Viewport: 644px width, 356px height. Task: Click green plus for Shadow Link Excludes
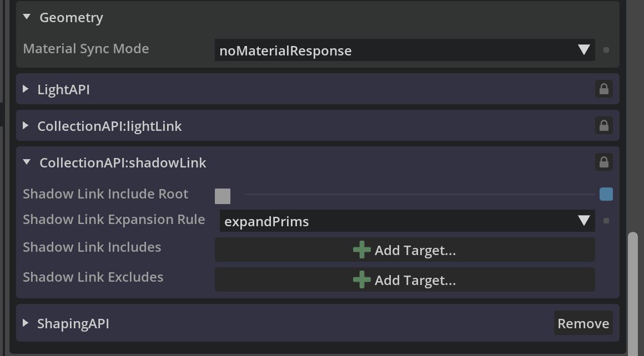point(361,280)
